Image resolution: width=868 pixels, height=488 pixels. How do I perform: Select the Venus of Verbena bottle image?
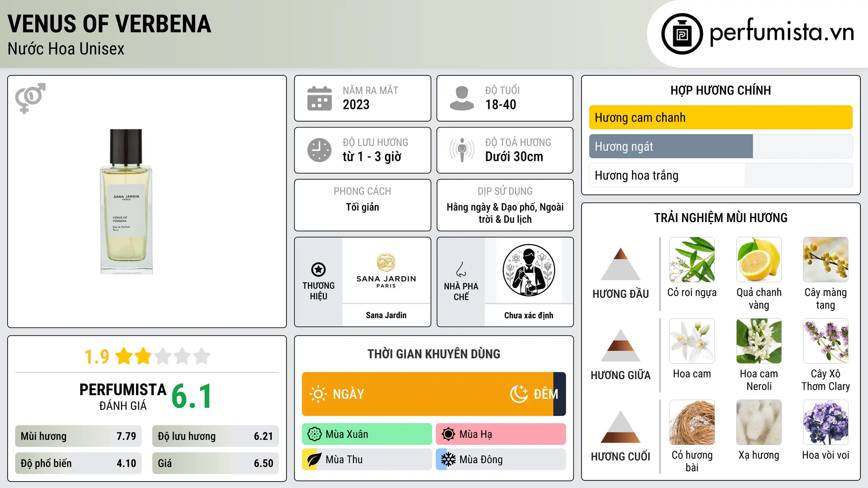click(x=126, y=202)
